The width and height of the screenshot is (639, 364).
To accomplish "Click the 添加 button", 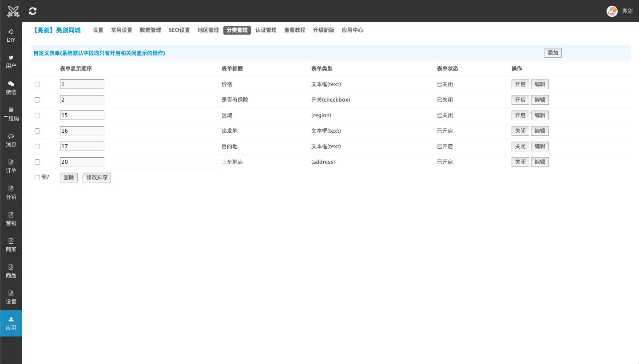I will (x=553, y=53).
